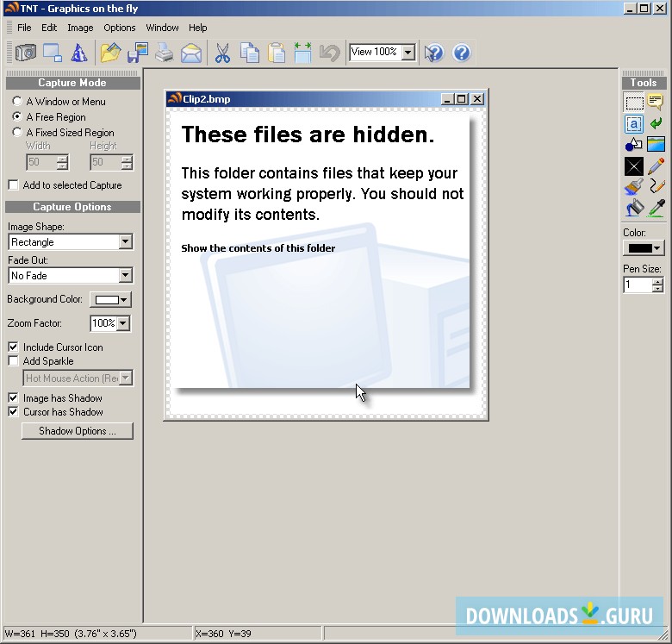Open the disabled Hot Mouse Action dropdown
The image size is (672, 644).
tap(126, 378)
